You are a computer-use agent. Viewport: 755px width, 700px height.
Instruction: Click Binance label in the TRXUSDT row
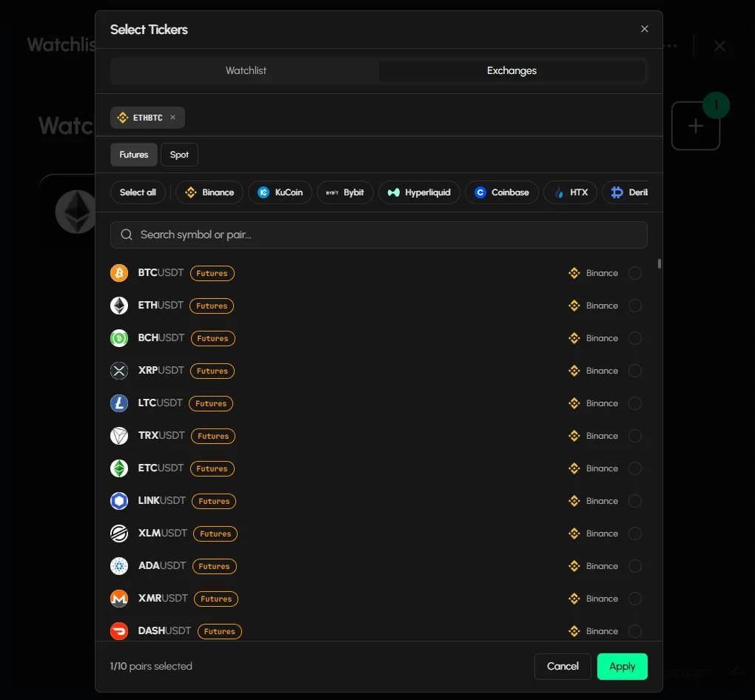(602, 436)
